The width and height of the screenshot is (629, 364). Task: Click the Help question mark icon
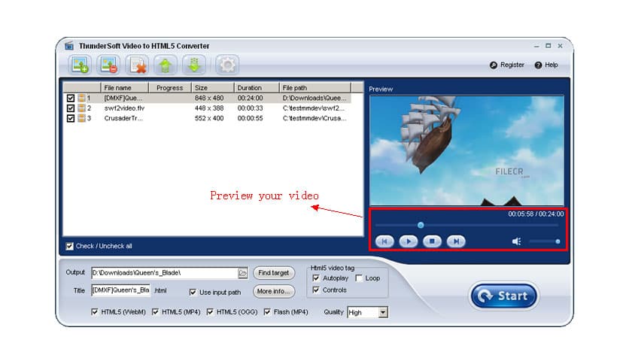(539, 65)
